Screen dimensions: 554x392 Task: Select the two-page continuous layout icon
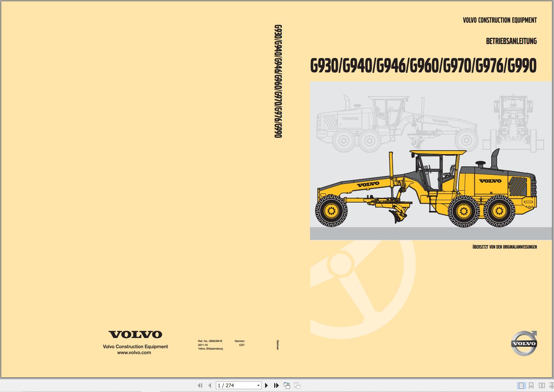coord(552,385)
